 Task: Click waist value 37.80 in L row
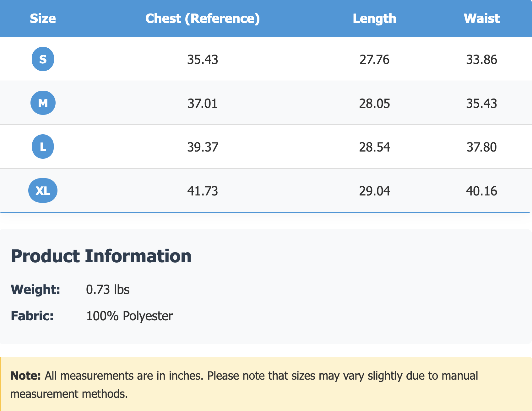(481, 147)
